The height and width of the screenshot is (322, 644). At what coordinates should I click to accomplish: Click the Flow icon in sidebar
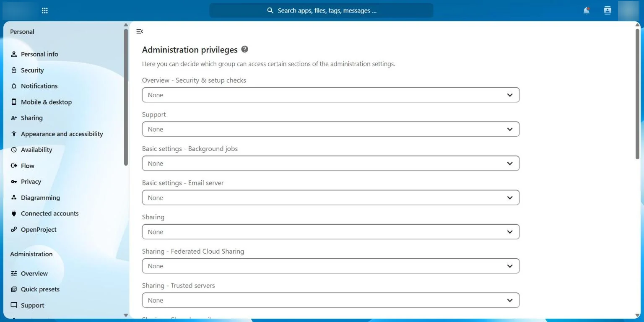point(14,166)
